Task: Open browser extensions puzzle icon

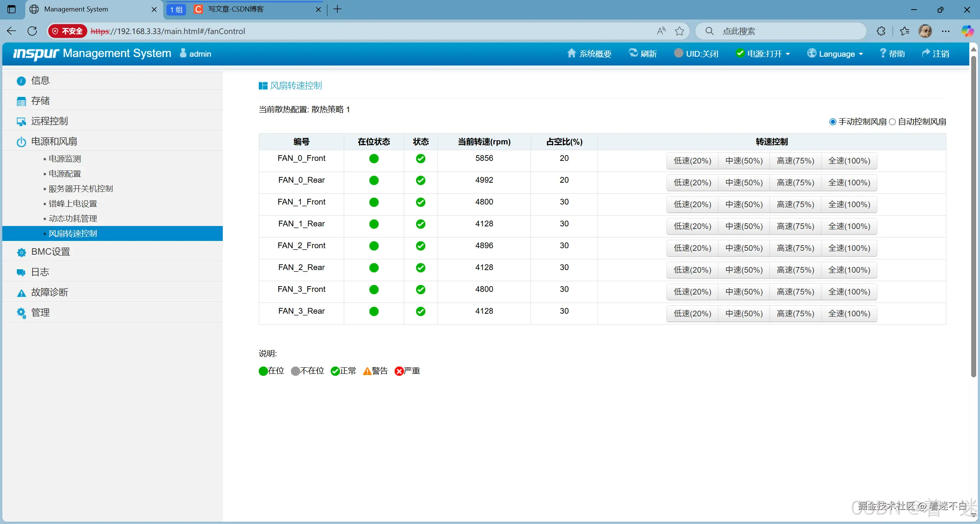Action: coord(881,31)
